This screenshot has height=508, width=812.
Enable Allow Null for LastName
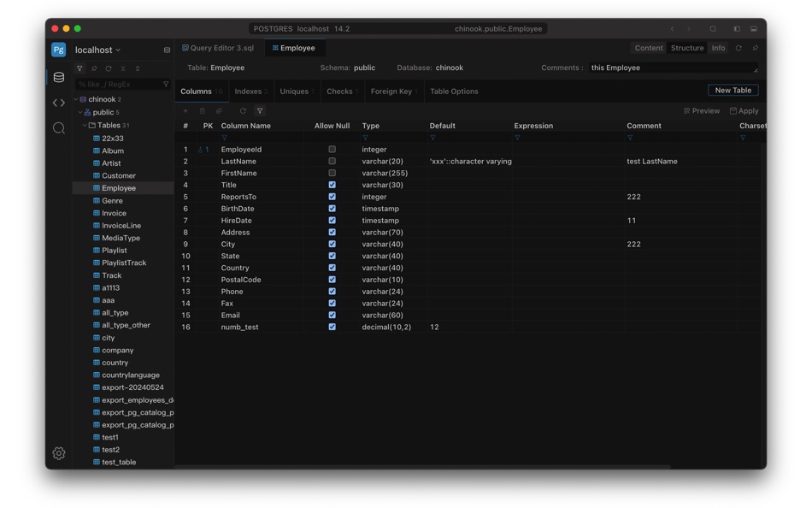click(x=332, y=162)
